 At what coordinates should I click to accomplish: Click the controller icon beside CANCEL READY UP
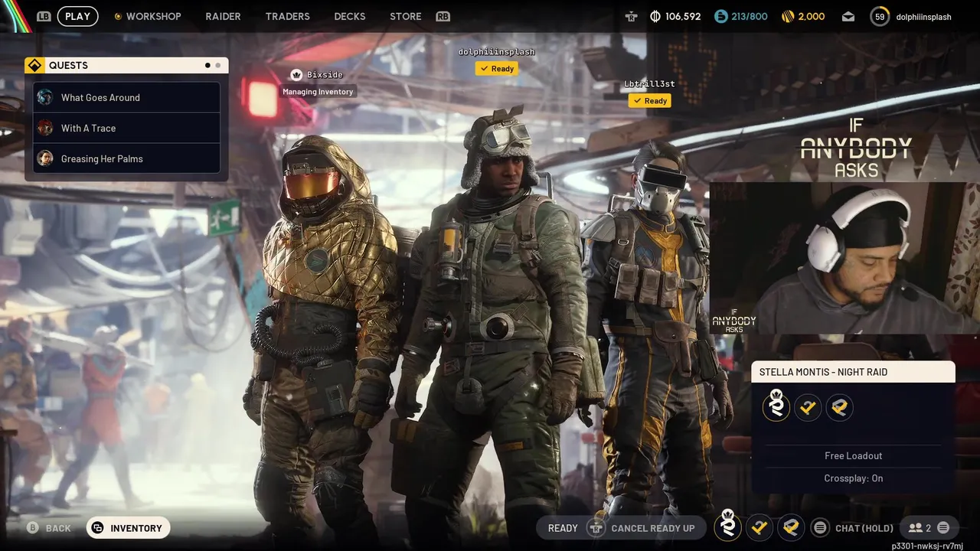(x=596, y=528)
